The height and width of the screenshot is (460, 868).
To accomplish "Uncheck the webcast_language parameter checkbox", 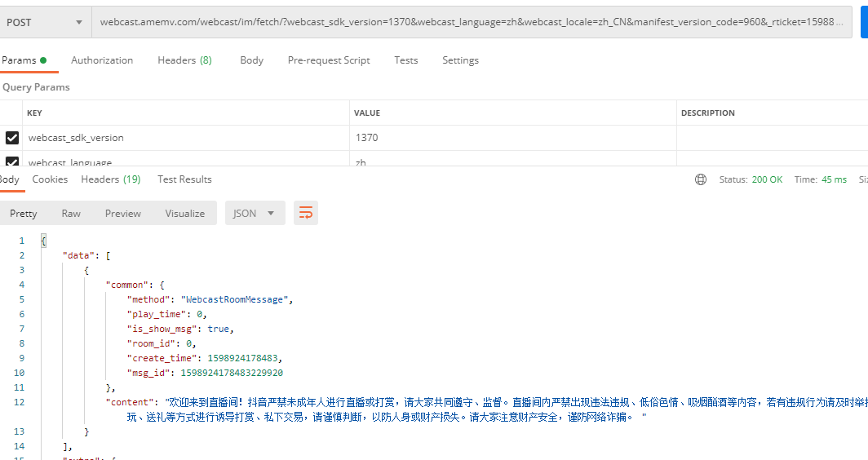I will 12,161.
